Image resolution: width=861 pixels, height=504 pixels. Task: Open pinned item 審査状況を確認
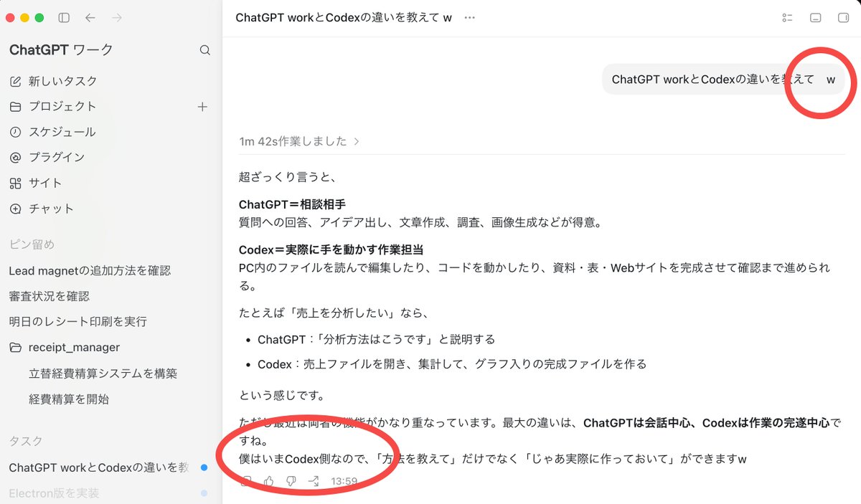[x=49, y=296]
